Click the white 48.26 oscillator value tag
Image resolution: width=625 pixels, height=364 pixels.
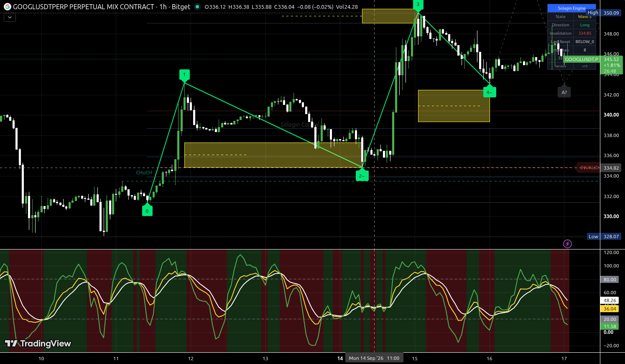point(610,300)
